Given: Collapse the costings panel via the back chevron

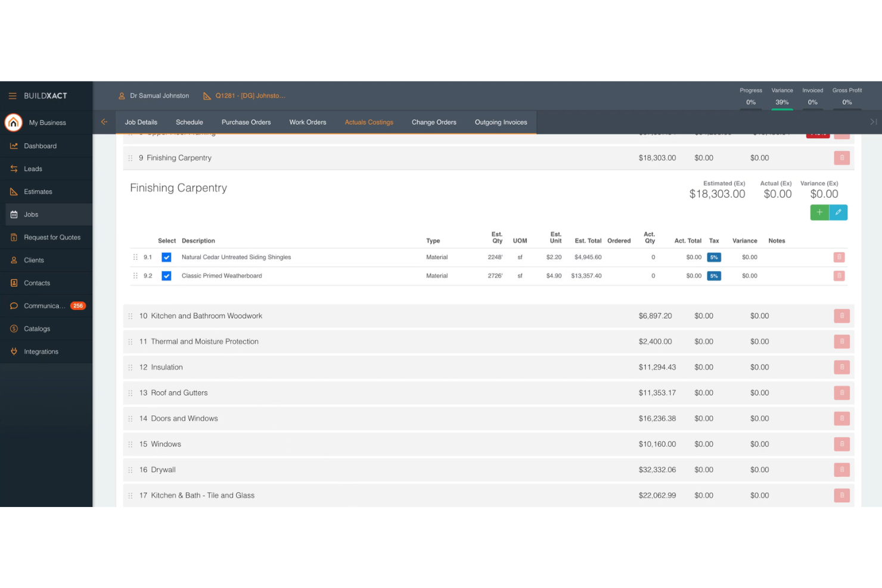Looking at the screenshot, I should (x=104, y=122).
